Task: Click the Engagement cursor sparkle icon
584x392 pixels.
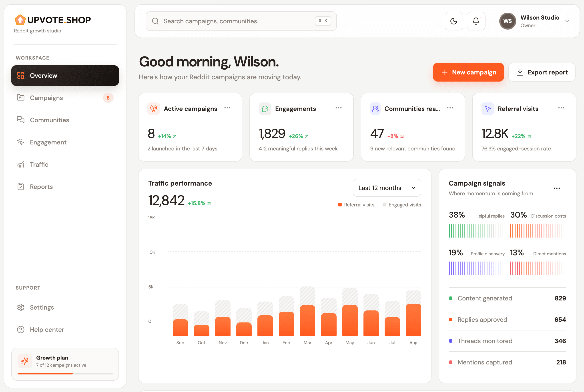Action: coord(21,142)
